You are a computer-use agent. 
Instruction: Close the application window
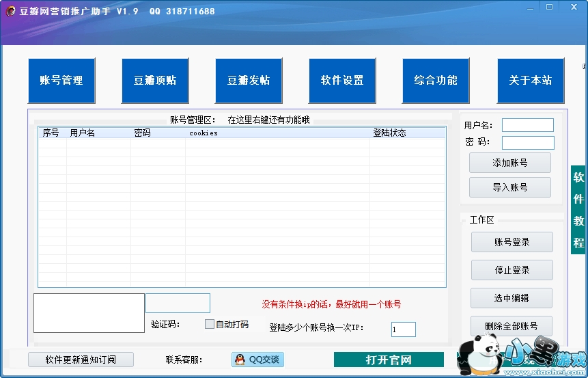click(x=574, y=7)
